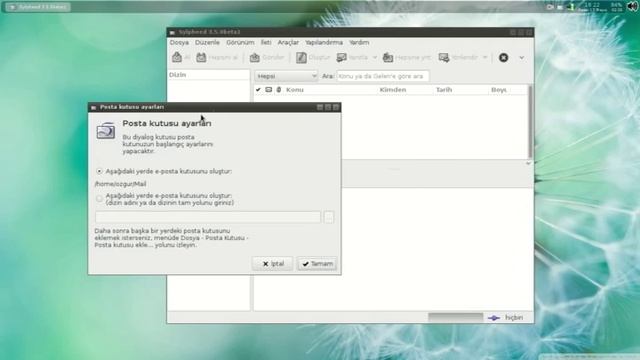Click the mailbox path input field

click(x=208, y=217)
